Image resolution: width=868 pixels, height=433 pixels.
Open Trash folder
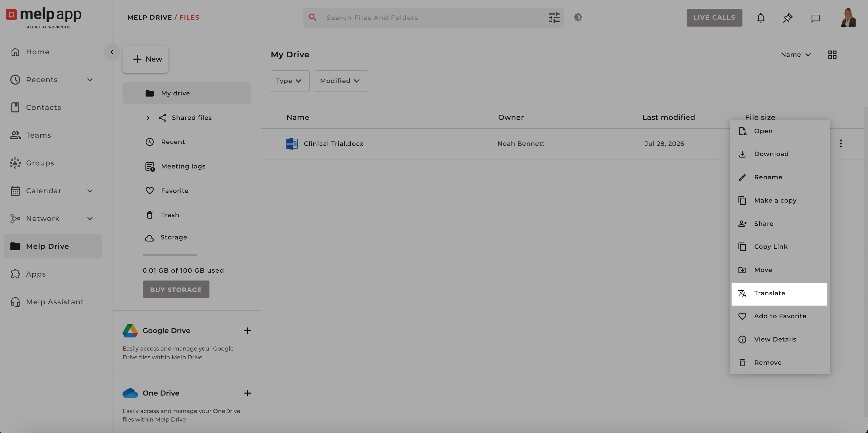pos(170,215)
